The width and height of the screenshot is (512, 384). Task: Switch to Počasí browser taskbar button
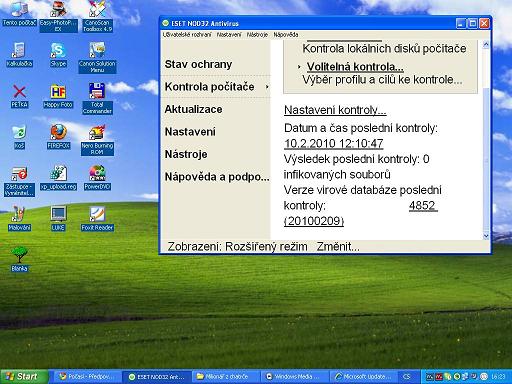[x=87, y=377]
